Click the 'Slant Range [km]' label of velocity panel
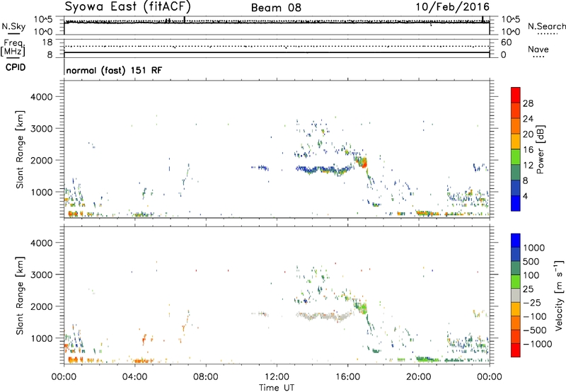Image resolution: width=566 pixels, height=392 pixels. click(x=20, y=295)
